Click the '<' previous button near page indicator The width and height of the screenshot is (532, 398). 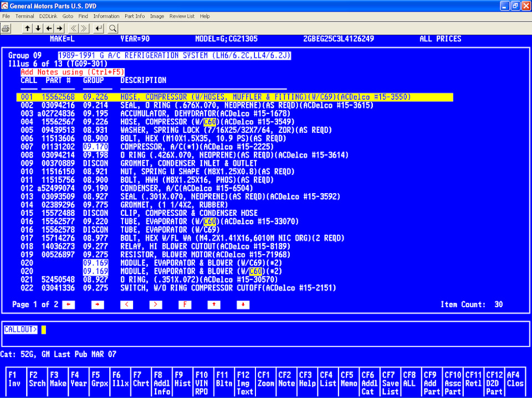pos(126,305)
